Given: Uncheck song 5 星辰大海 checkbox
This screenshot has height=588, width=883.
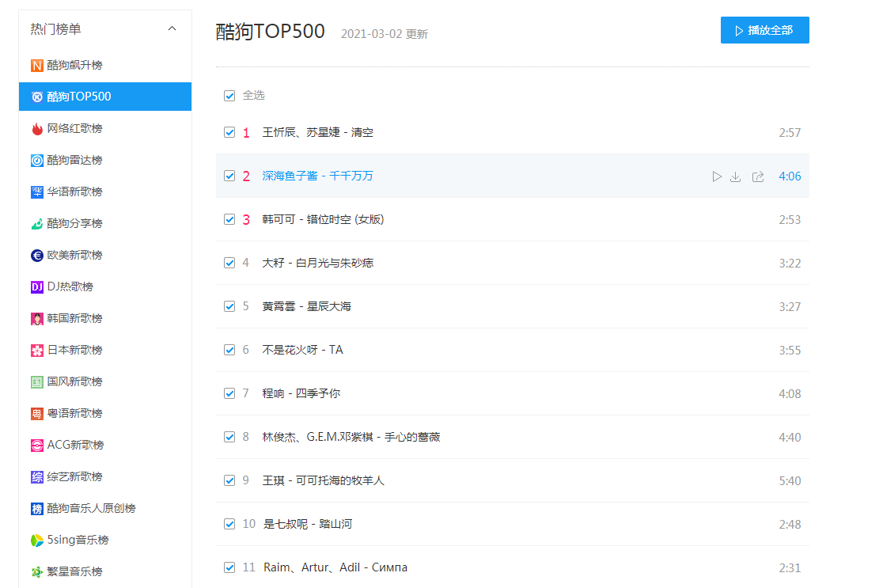Looking at the screenshot, I should pyautogui.click(x=229, y=306).
